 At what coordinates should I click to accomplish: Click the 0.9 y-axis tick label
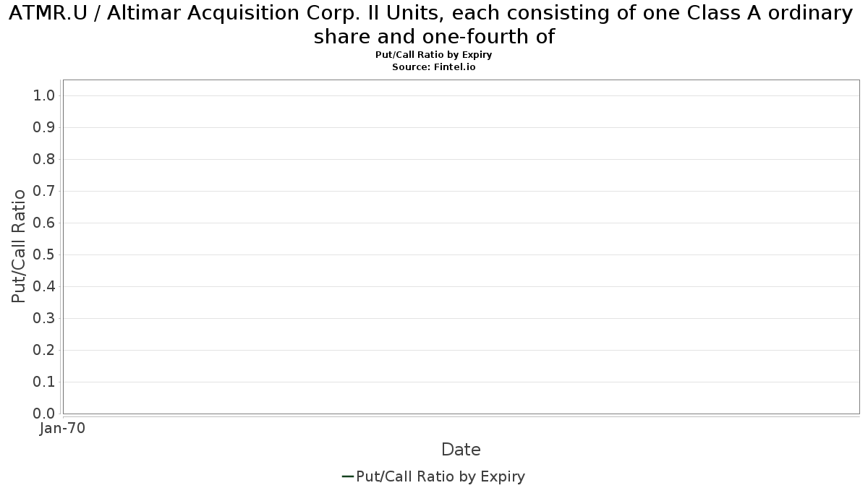tap(45, 127)
